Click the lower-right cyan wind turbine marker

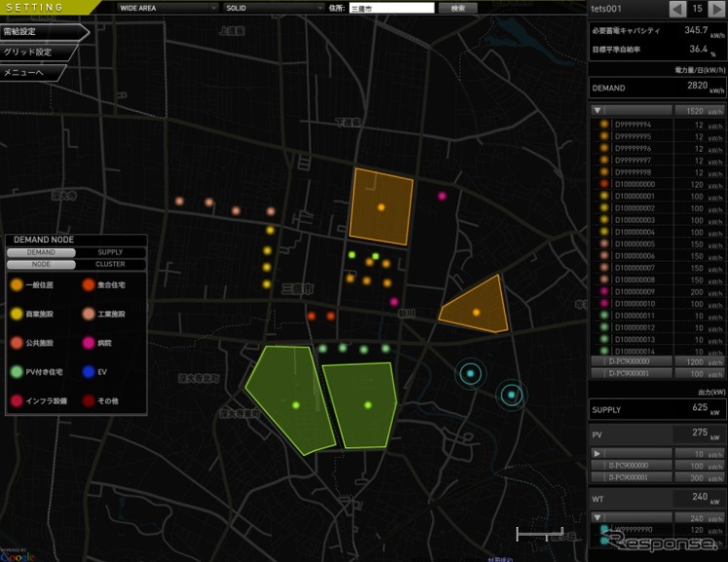click(512, 394)
